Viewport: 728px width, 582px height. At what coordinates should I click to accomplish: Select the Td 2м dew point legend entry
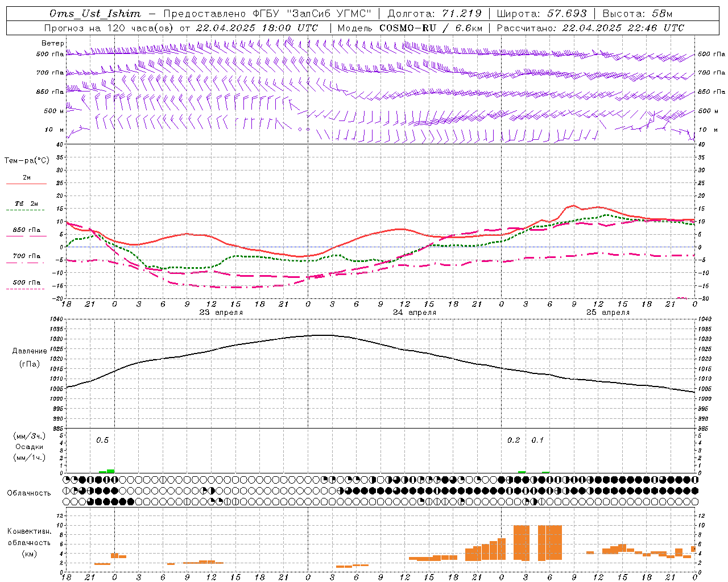[x=27, y=203]
